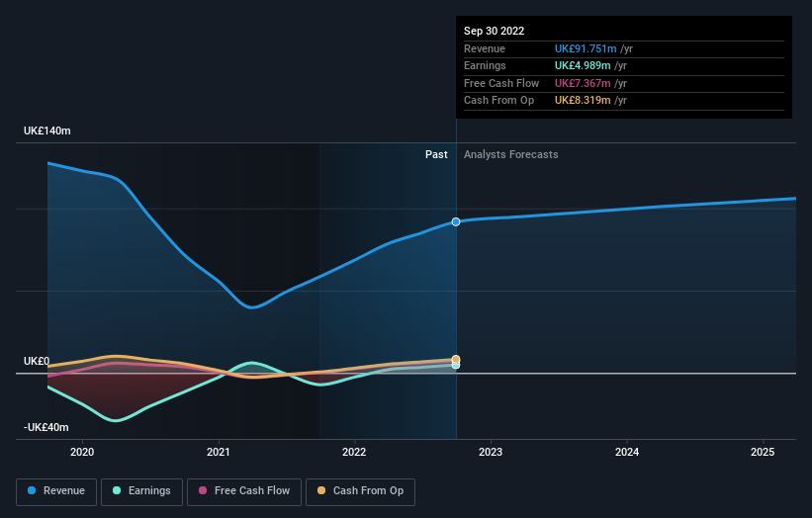
Task: Click the 2021 x-axis label
Action: pos(218,453)
